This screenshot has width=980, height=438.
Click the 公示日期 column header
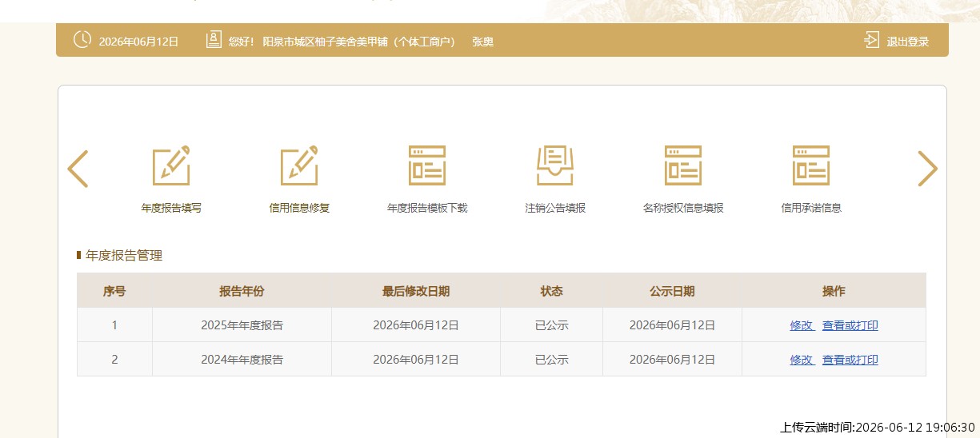pos(672,291)
